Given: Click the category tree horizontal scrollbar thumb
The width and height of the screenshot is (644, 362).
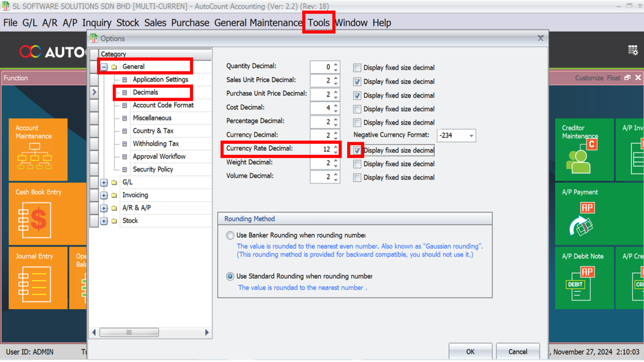Looking at the screenshot, I should tap(129, 332).
